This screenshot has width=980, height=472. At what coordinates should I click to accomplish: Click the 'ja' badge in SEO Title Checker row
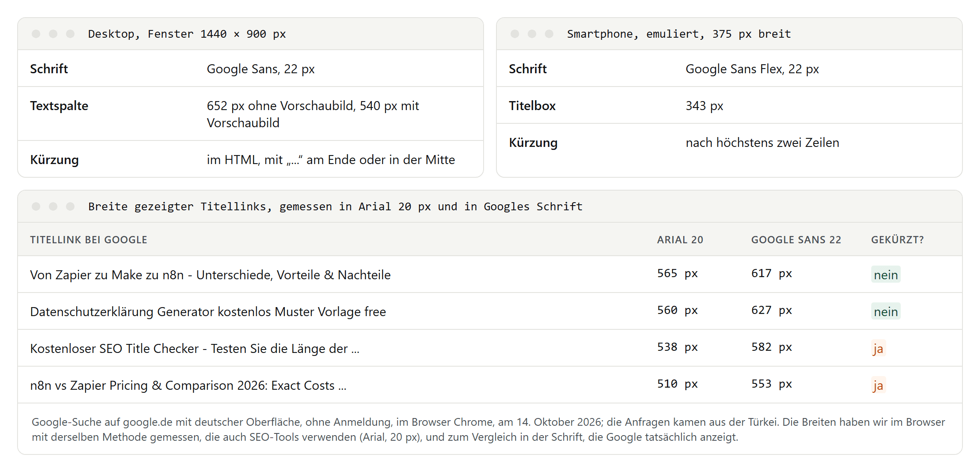878,348
